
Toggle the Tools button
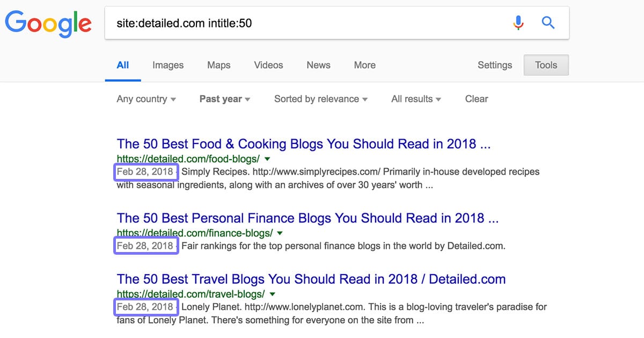click(x=546, y=65)
